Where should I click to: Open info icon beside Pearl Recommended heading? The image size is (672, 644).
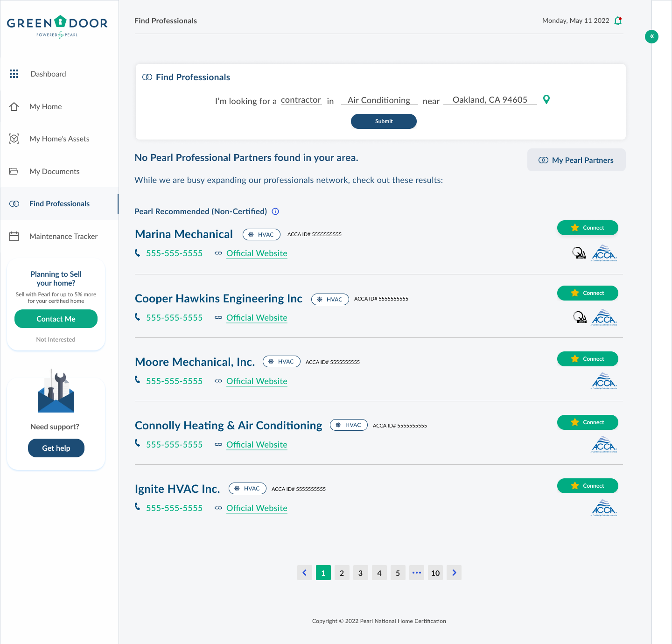275,211
